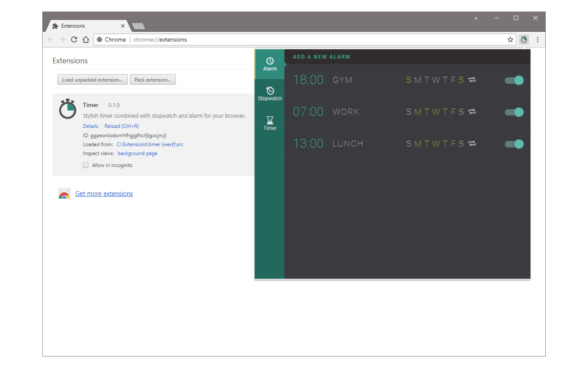This screenshot has height=368, width=588.
Task: Reload the page using refresh icon
Action: tap(74, 40)
